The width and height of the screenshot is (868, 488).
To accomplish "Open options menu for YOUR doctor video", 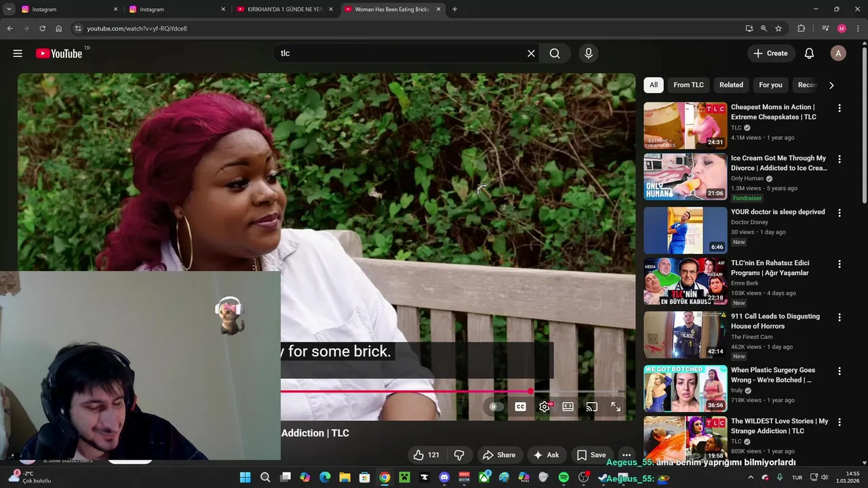I will (840, 213).
